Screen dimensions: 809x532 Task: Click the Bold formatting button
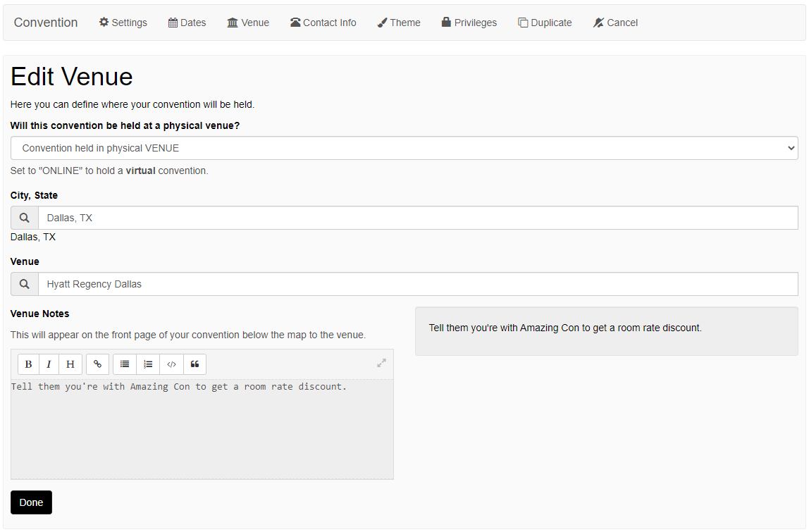click(28, 364)
